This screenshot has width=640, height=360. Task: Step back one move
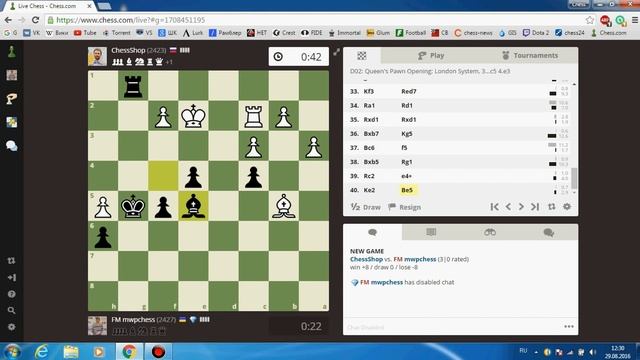point(508,207)
